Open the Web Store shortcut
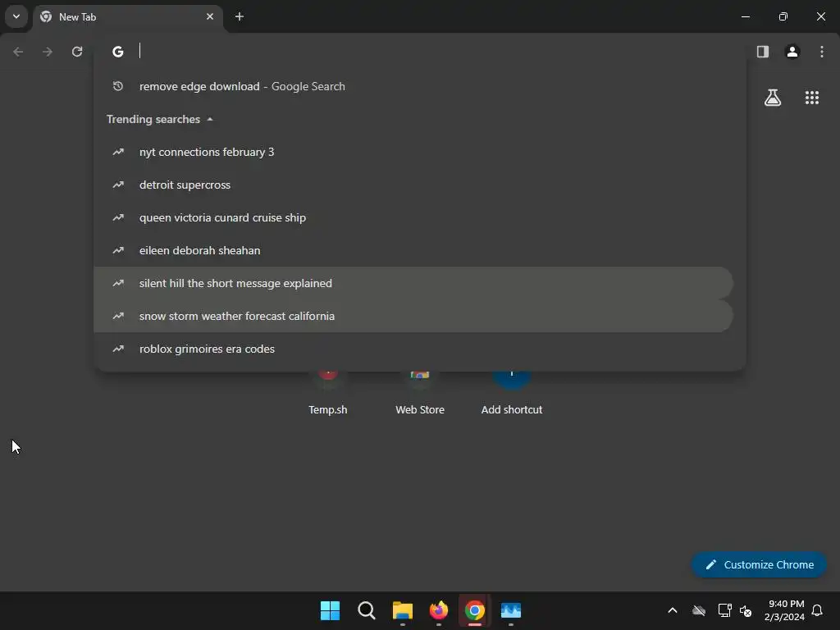Image resolution: width=840 pixels, height=630 pixels. [x=420, y=394]
